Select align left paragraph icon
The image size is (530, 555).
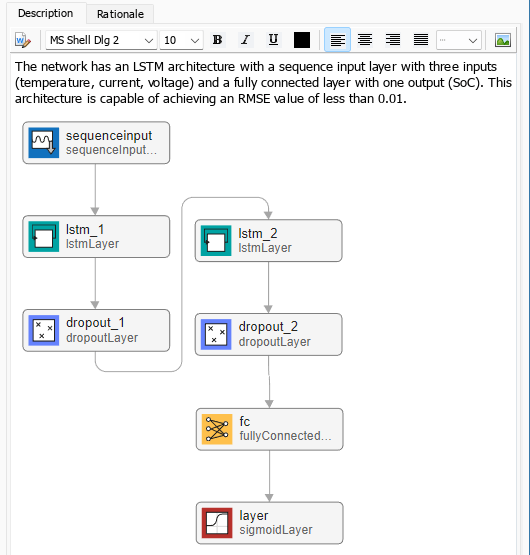tap(337, 40)
